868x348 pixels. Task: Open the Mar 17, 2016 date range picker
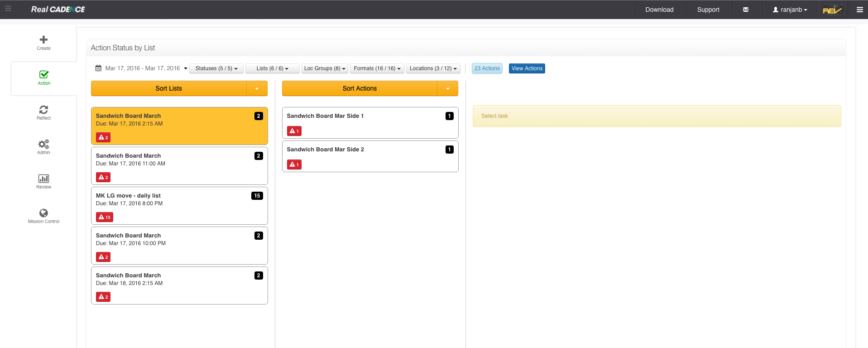click(x=141, y=68)
